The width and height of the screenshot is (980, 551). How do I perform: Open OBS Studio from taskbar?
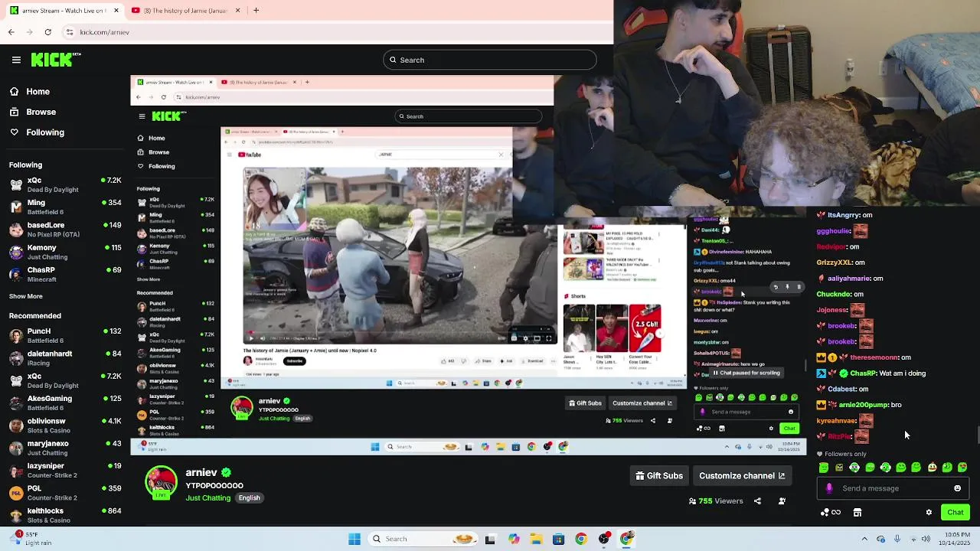pos(604,539)
